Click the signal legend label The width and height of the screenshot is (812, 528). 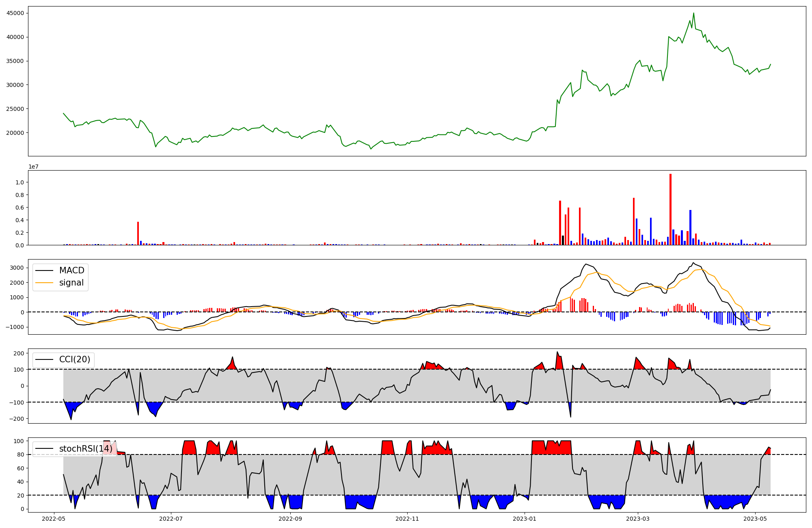[x=71, y=283]
